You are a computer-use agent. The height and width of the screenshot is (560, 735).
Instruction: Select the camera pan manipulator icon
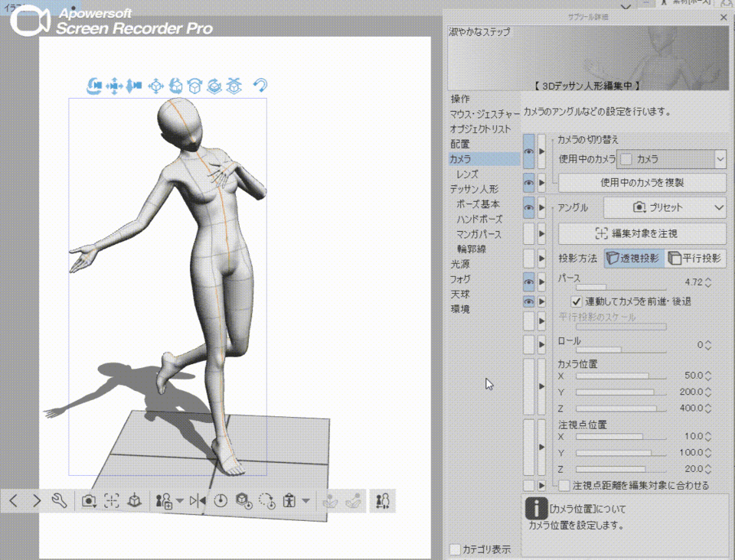(x=114, y=86)
